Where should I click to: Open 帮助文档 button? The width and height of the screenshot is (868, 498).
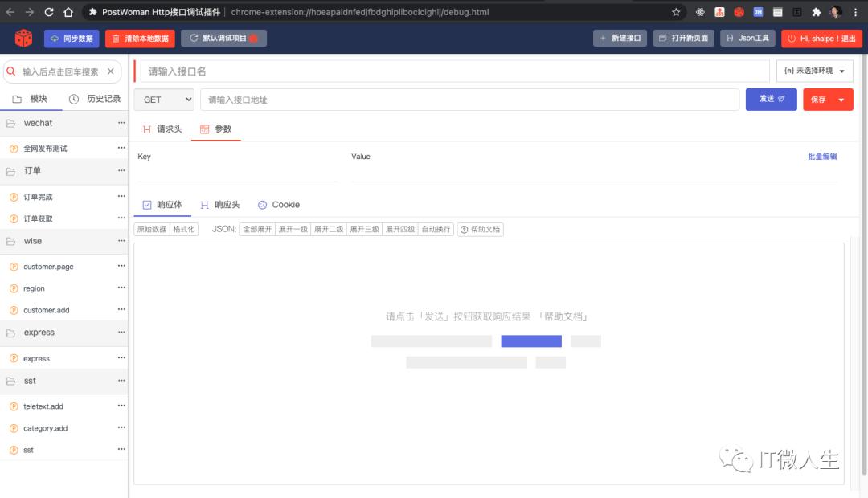[480, 229]
